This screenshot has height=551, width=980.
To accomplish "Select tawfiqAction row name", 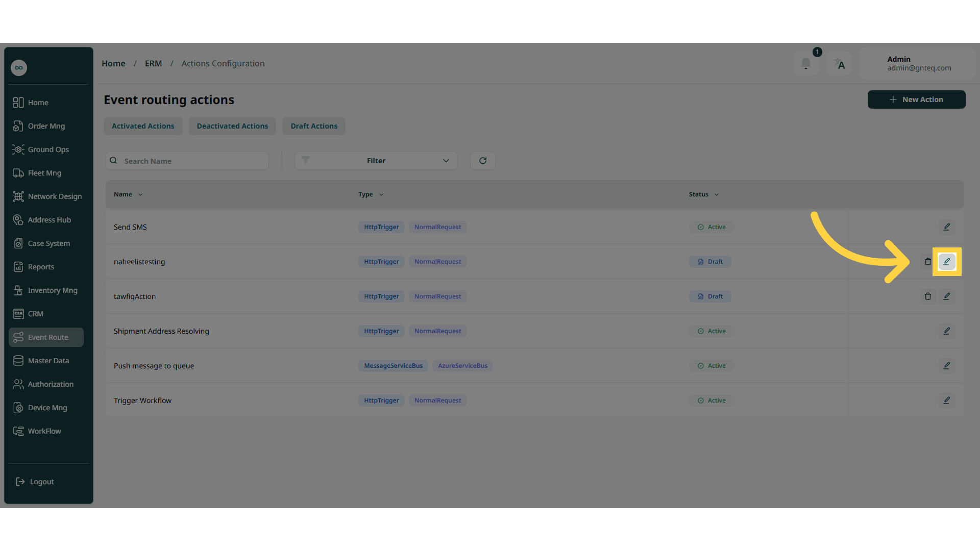I will (x=135, y=296).
